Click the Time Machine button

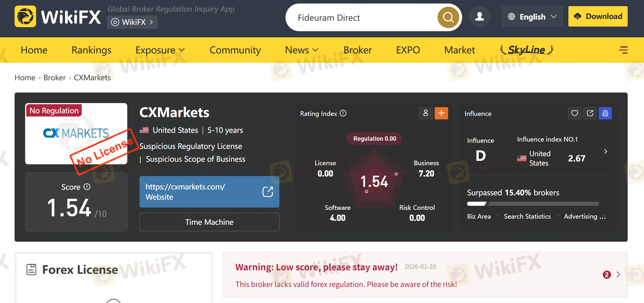209,222
